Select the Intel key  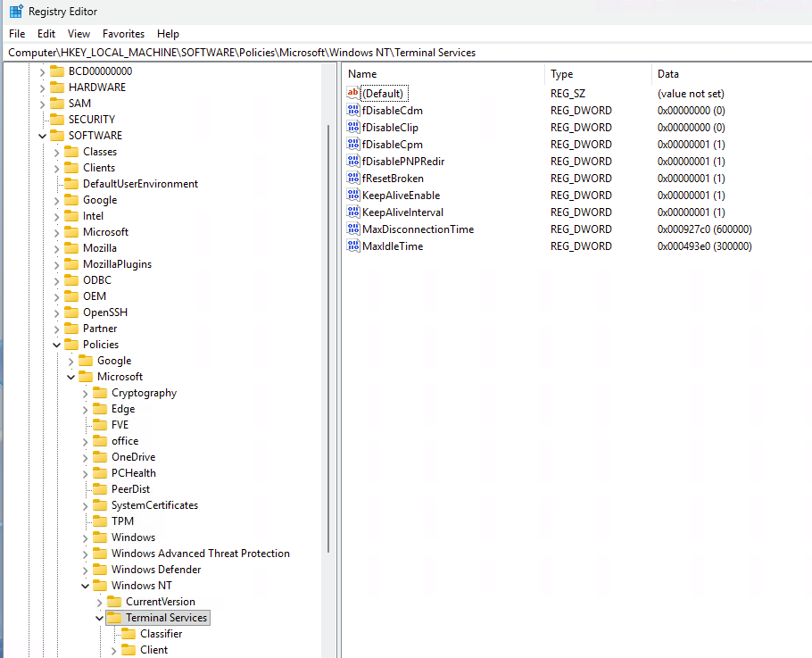(x=93, y=215)
